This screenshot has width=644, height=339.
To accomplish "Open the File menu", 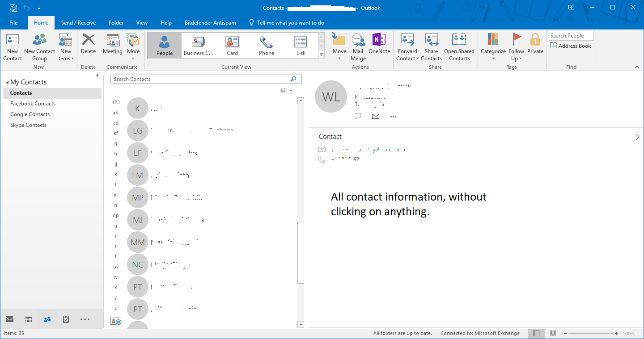I will [13, 23].
